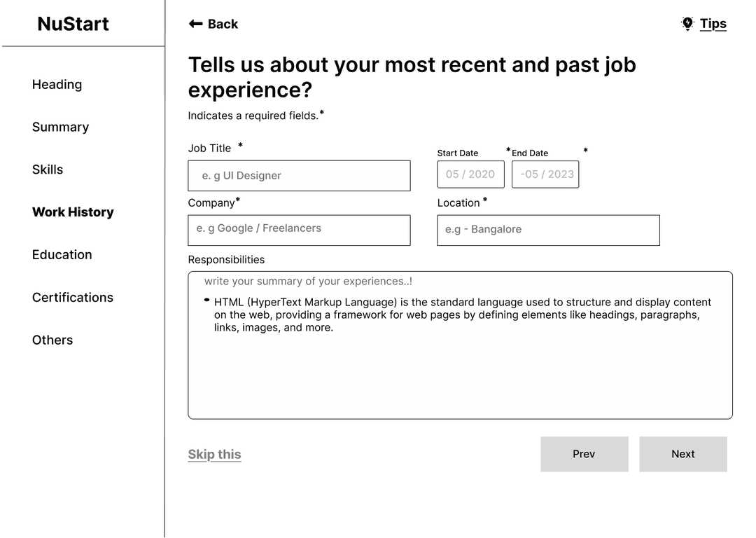Open the Certifications section
756x538 pixels.
click(72, 297)
